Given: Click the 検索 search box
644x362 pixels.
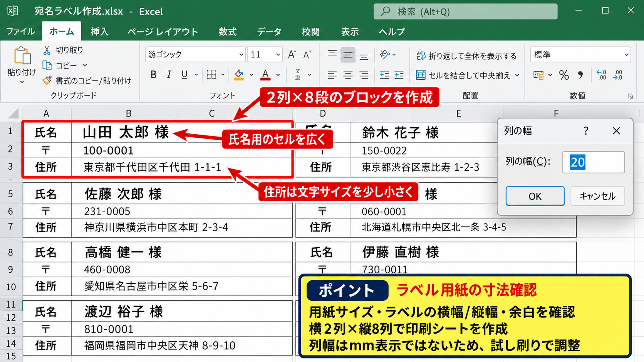Looking at the screenshot, I should [x=465, y=12].
